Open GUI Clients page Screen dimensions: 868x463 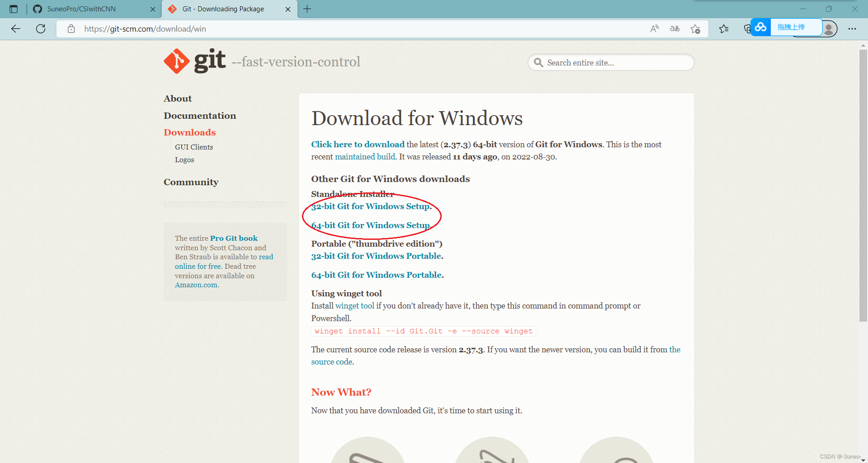tap(194, 147)
